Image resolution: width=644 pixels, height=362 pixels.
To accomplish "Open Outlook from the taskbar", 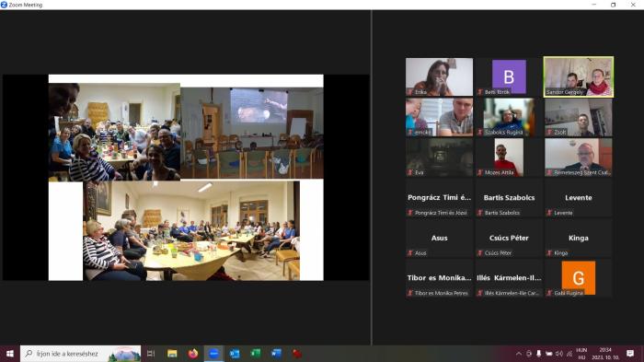I will pos(235,354).
